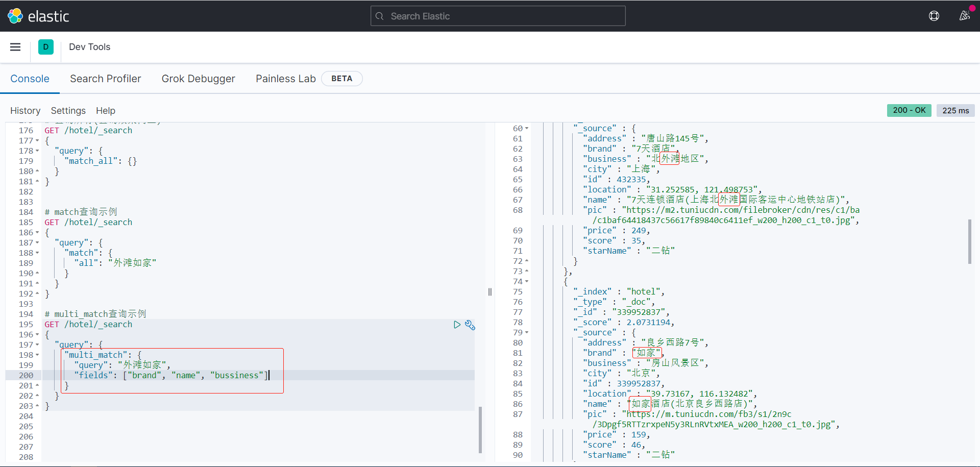Run the request with the play icon

[x=457, y=325]
